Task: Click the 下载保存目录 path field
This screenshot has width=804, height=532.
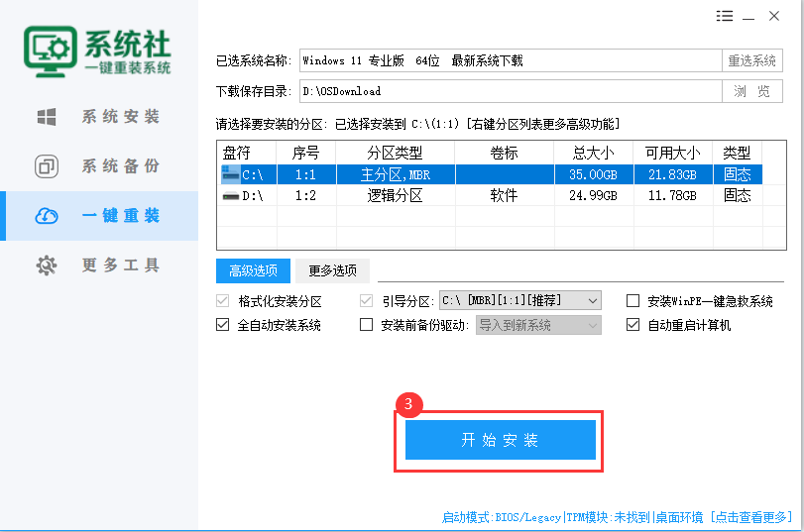Action: click(510, 91)
